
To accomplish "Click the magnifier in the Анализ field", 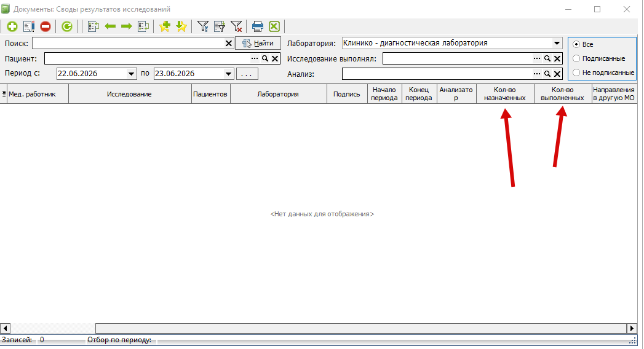I will pyautogui.click(x=547, y=74).
